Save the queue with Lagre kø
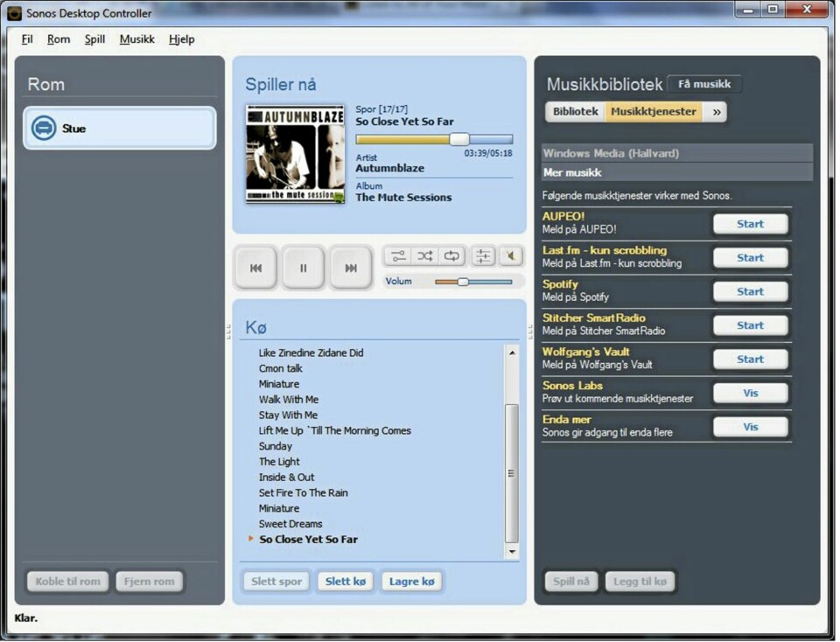Screen dimensions: 840x642 pyautogui.click(x=412, y=582)
